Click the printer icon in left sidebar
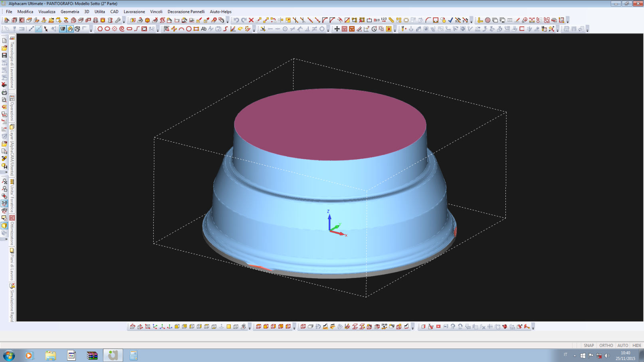This screenshot has width=644, height=362. pyautogui.click(x=4, y=93)
